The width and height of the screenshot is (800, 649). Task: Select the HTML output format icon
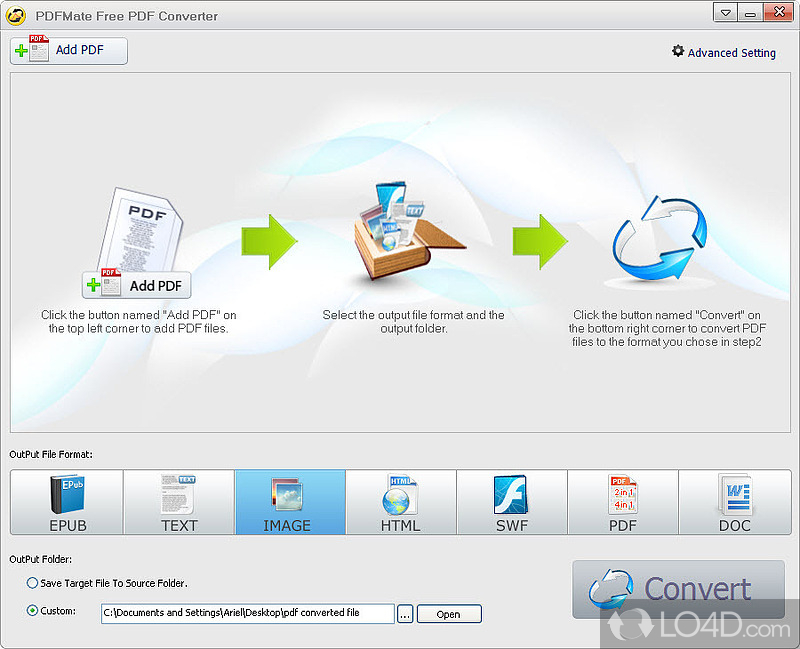pyautogui.click(x=400, y=502)
